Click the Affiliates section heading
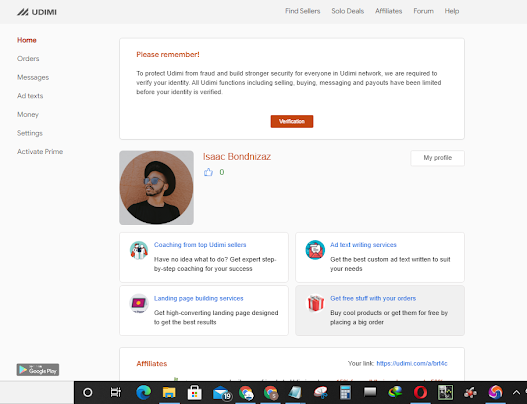527x404 pixels. click(152, 364)
